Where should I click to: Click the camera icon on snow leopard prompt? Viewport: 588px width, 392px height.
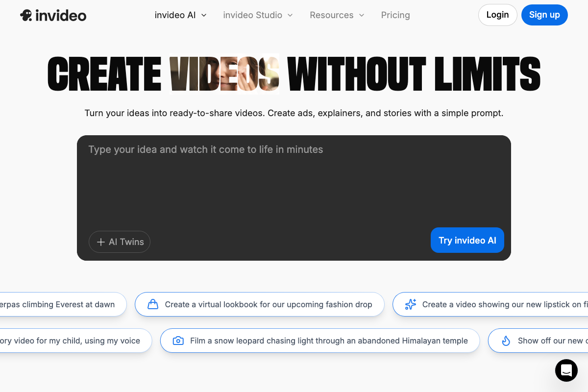click(178, 341)
